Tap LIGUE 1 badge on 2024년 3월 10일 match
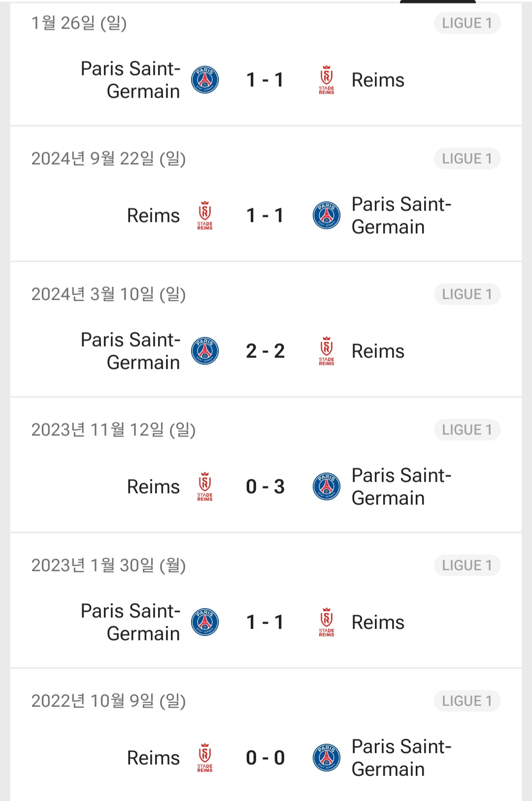The width and height of the screenshot is (532, 801). tap(467, 294)
